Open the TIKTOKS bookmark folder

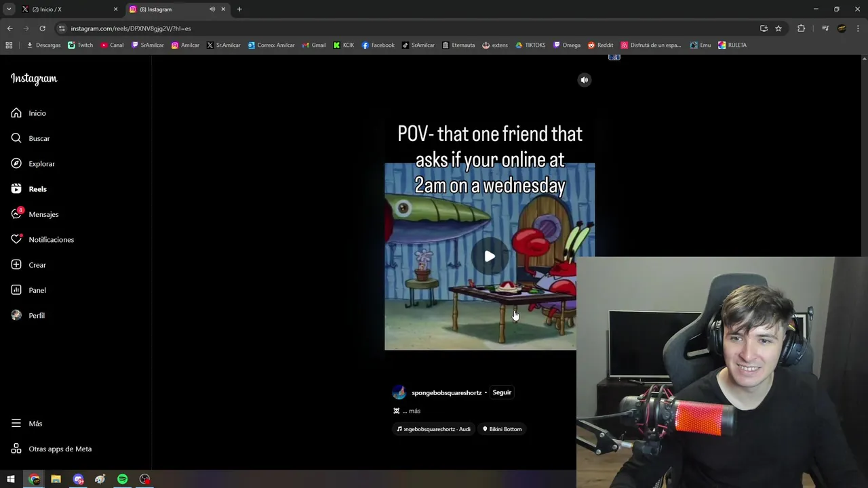point(530,45)
